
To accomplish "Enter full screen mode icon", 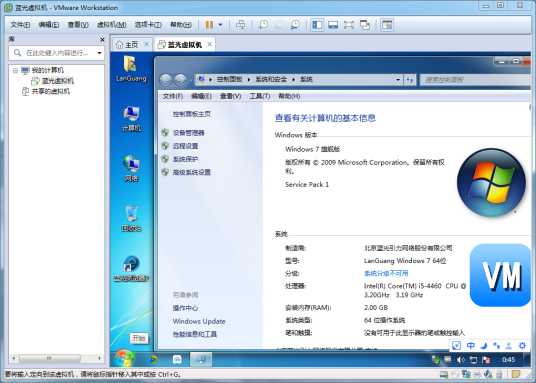I will [349, 25].
